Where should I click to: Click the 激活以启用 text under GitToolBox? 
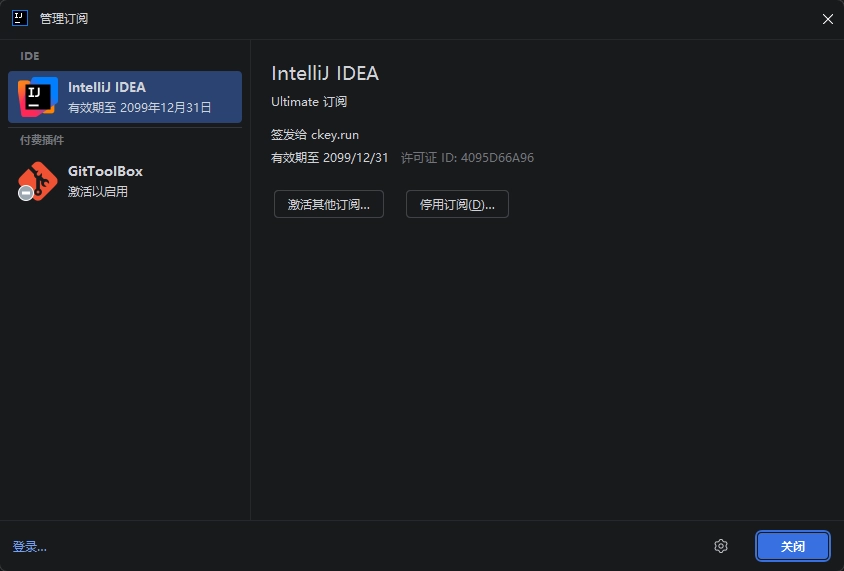[x=98, y=192]
